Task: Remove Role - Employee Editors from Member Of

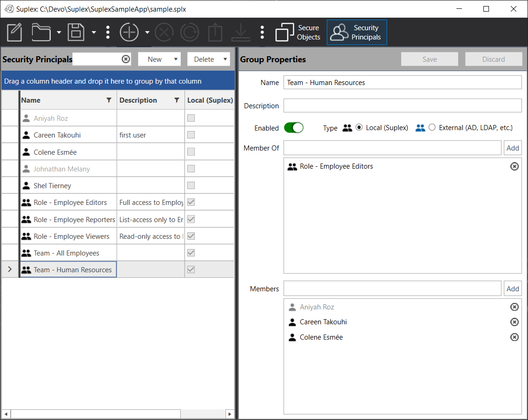Action: (x=515, y=166)
